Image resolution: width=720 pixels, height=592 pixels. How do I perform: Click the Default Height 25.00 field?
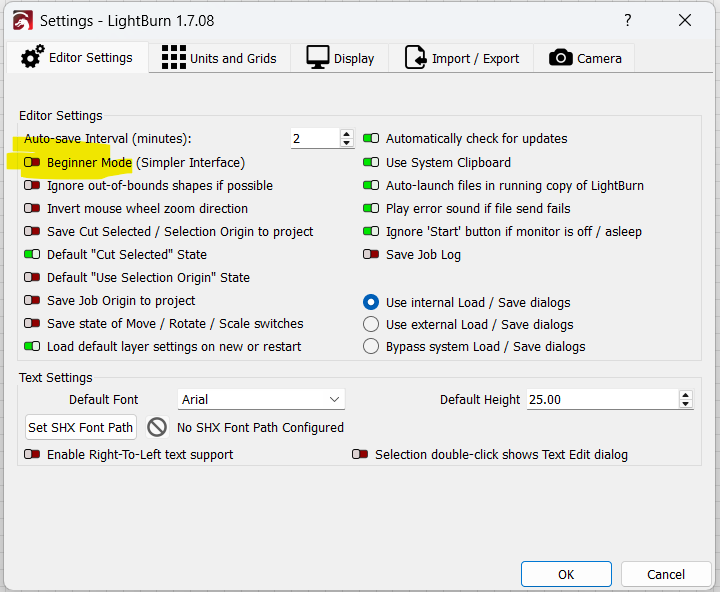[603, 399]
